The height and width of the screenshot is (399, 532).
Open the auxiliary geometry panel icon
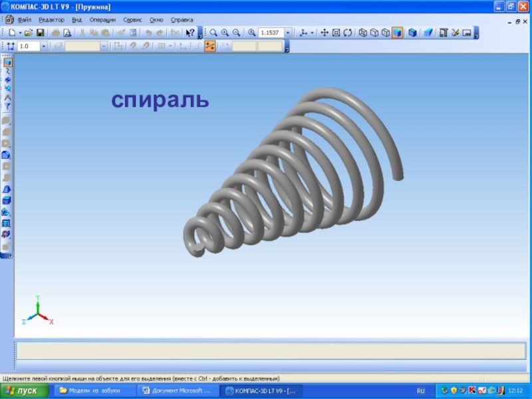[8, 89]
